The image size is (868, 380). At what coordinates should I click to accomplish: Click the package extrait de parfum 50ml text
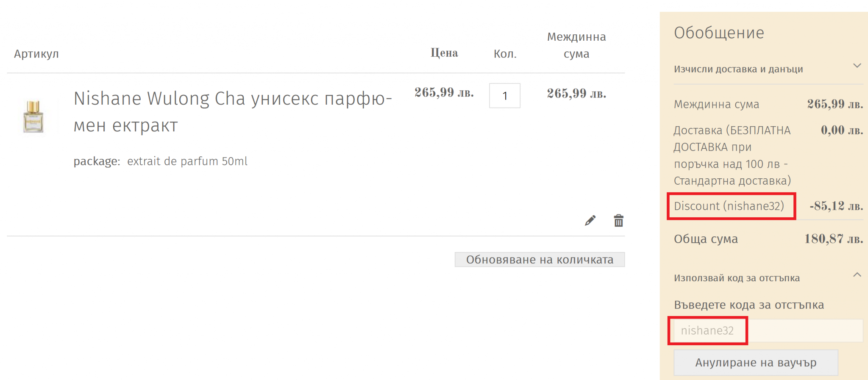coord(160,161)
